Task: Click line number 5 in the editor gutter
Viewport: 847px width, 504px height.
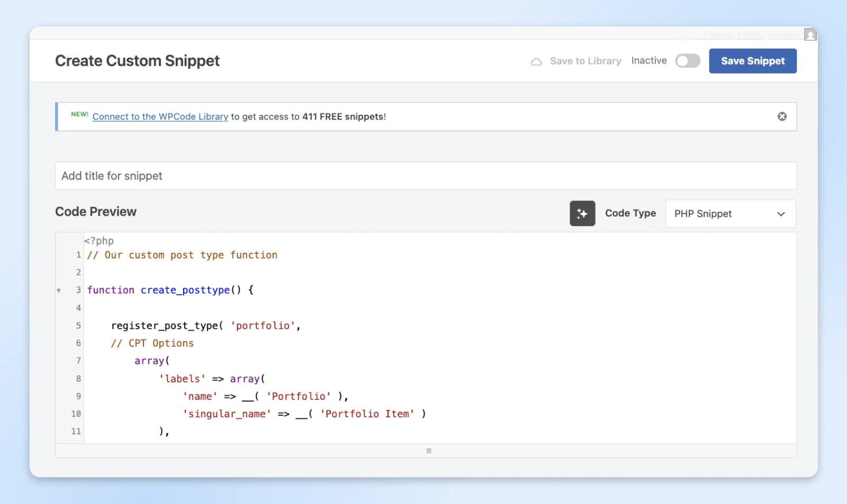Action: pos(78,326)
